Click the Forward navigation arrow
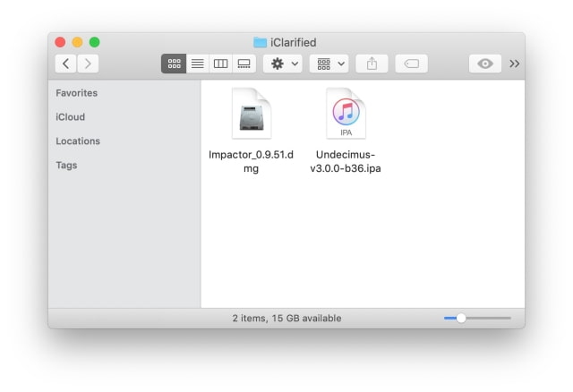The height and width of the screenshot is (392, 573). pyautogui.click(x=88, y=64)
